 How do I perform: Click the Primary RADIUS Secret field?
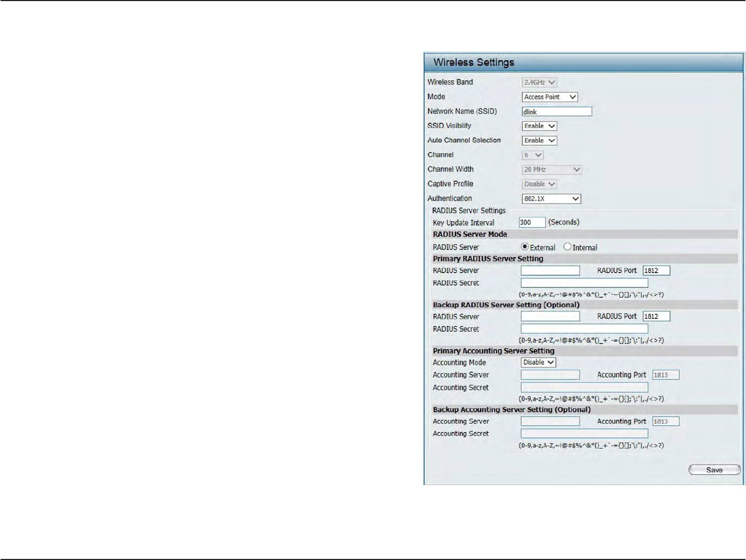[584, 283]
